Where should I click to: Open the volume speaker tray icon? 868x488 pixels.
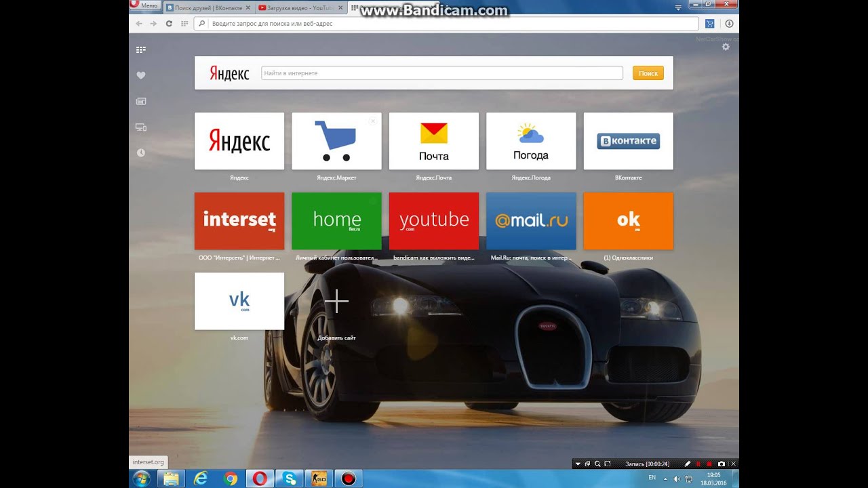click(676, 479)
